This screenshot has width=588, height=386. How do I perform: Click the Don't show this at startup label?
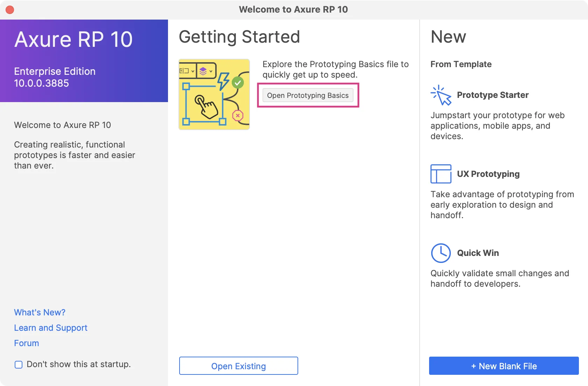click(79, 364)
